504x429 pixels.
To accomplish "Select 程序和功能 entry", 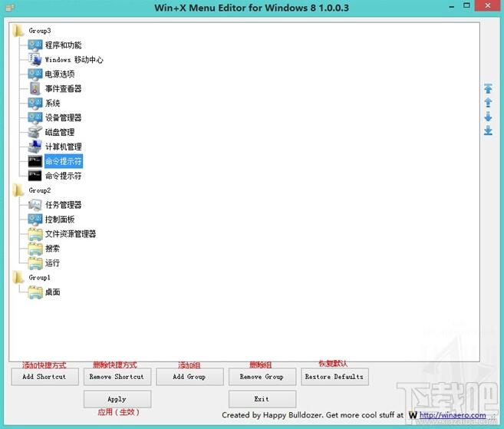I will tap(64, 45).
